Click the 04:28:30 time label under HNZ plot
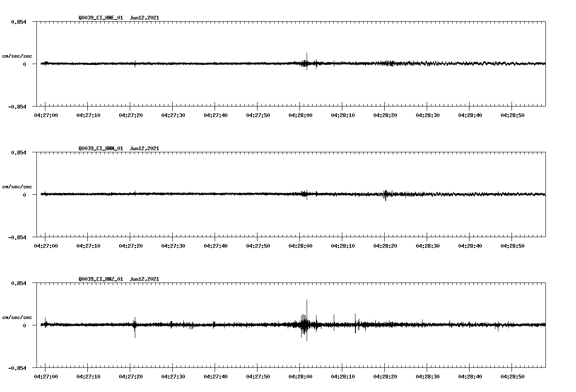 tap(428, 377)
